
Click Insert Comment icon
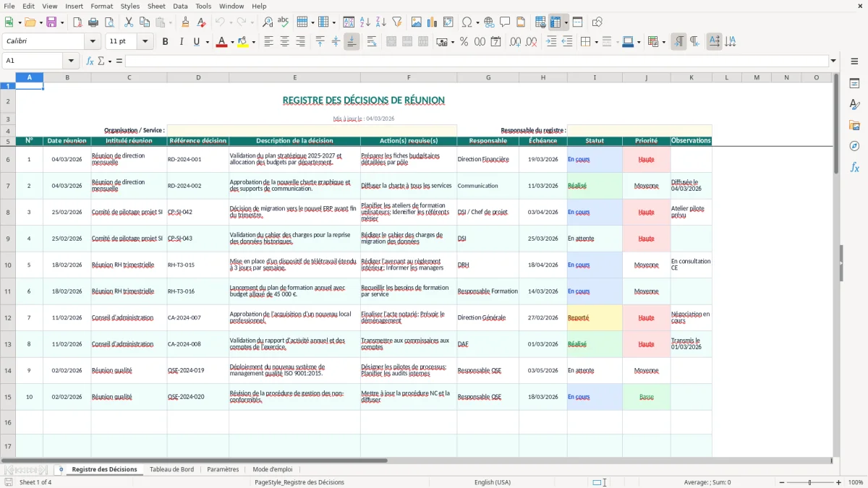505,22
